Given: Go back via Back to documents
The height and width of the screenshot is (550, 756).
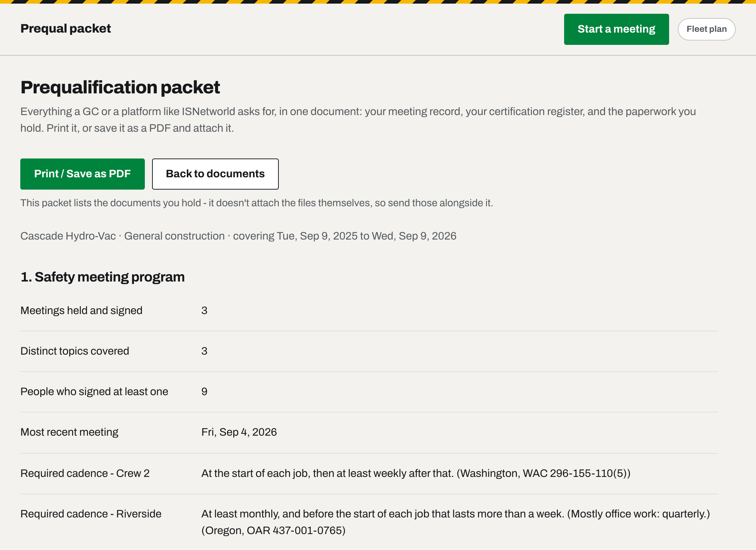Looking at the screenshot, I should (215, 174).
